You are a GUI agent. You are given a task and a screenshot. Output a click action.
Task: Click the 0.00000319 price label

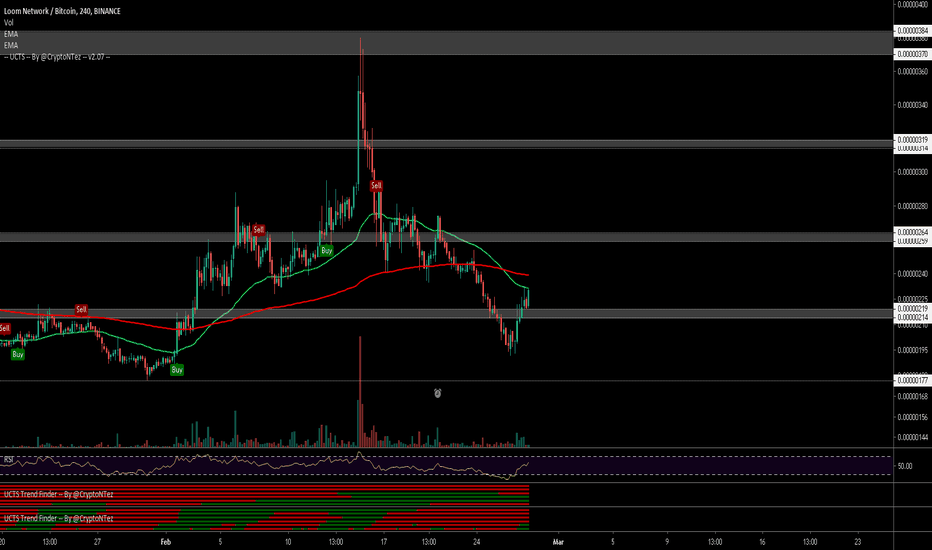(912, 140)
